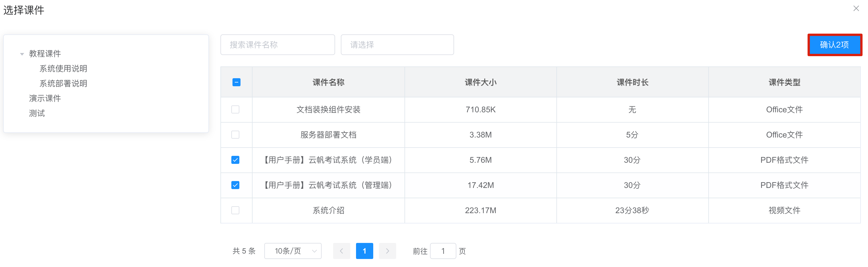Image resolution: width=868 pixels, height=267 pixels.
Task: Collapse the 教程课件 tree node
Action: click(22, 54)
